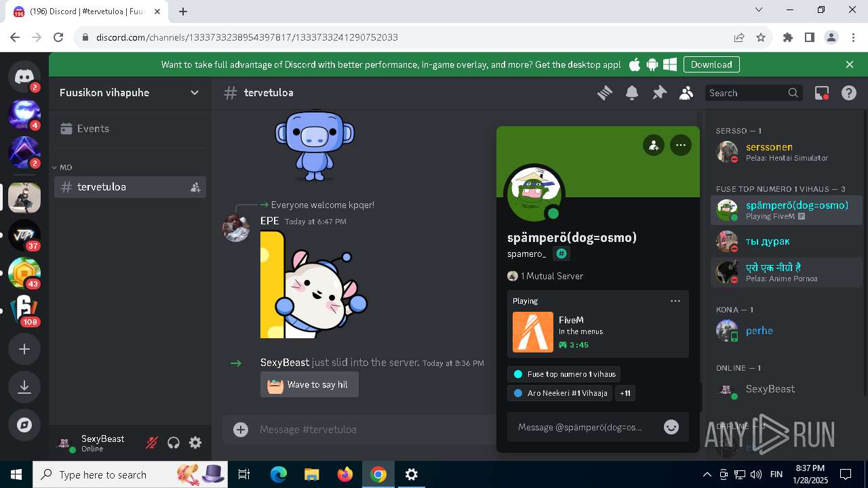Click the Add a Server plus icon
868x488 pixels.
point(24,349)
